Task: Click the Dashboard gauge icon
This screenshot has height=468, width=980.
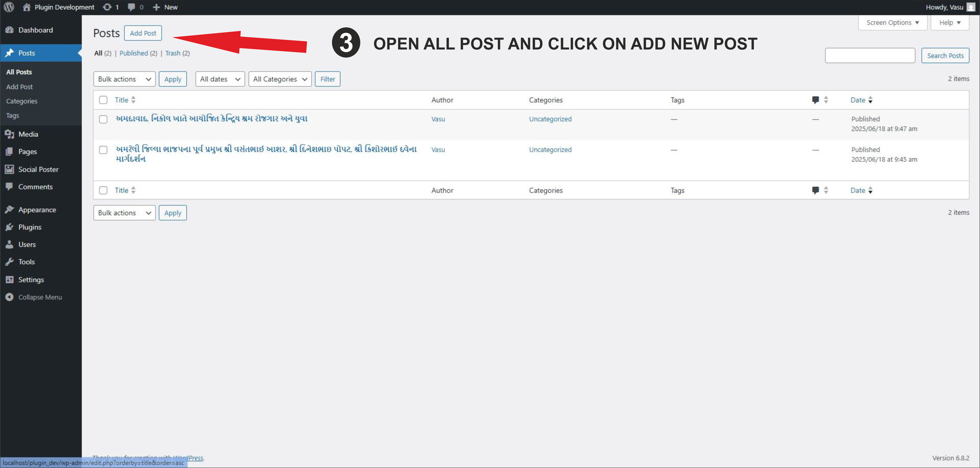Action: [9, 30]
